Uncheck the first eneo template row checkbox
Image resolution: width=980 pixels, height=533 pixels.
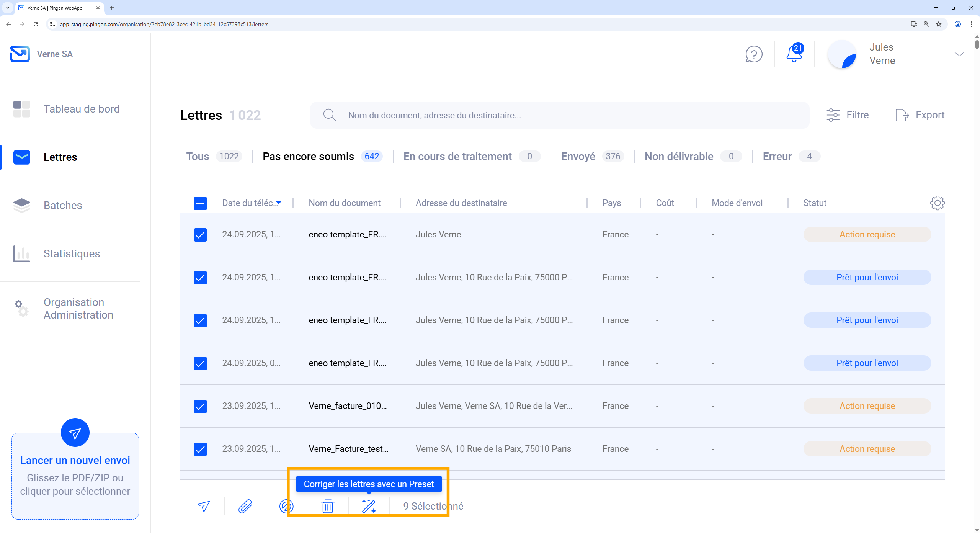[x=200, y=234]
